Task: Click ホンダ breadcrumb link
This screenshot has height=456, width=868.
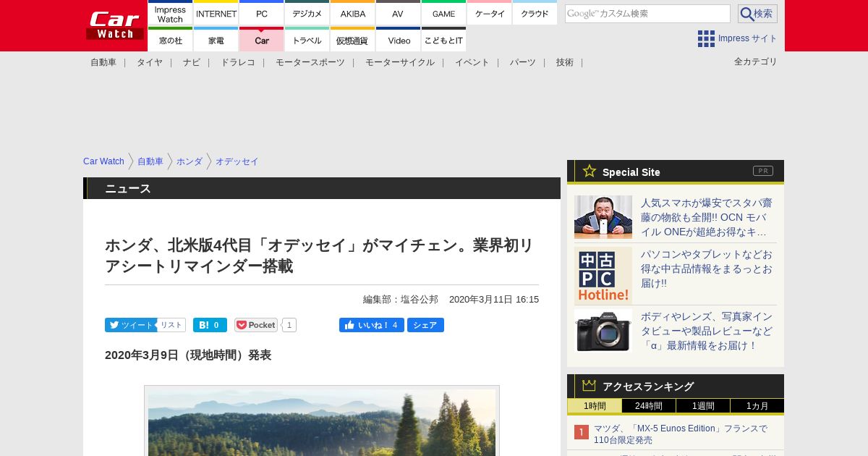Action: (x=190, y=161)
